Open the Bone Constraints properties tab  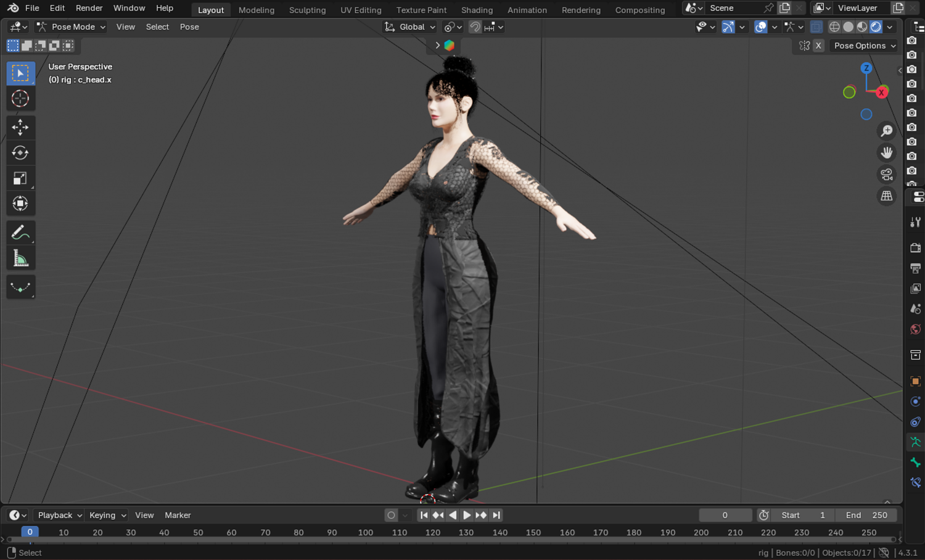tap(916, 483)
